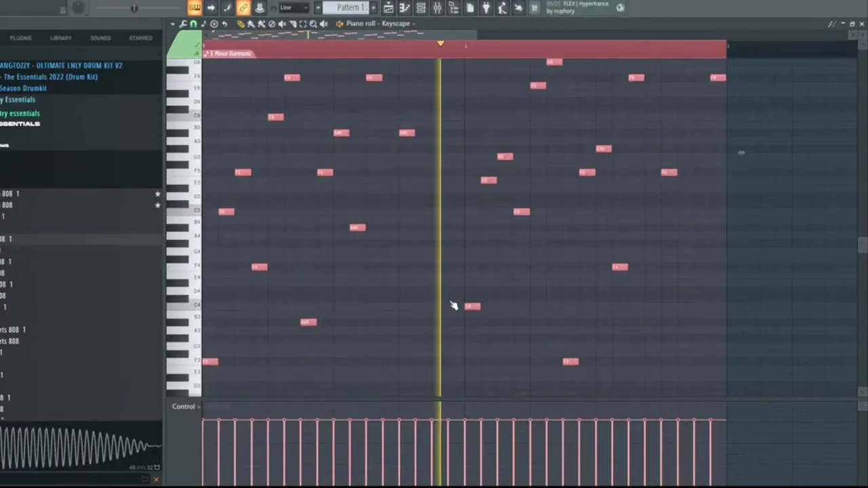Open the LIBRARY browser tab
The image size is (868, 488).
[x=60, y=38]
